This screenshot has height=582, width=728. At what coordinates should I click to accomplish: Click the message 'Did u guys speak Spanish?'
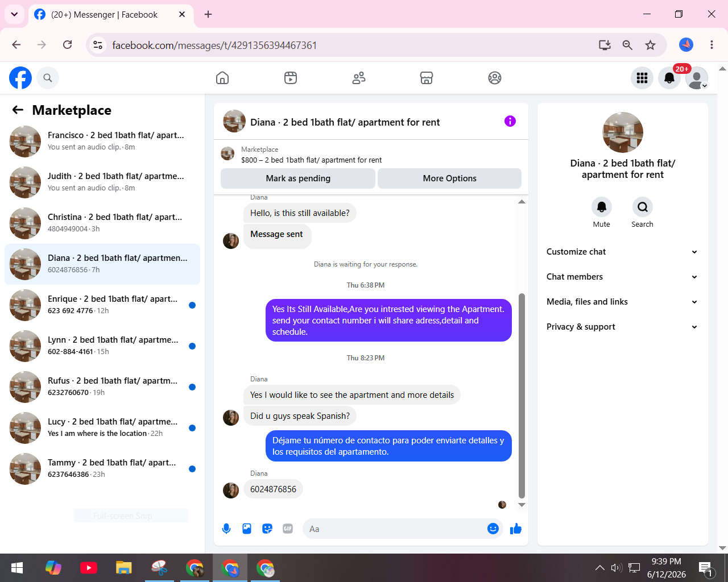(300, 416)
